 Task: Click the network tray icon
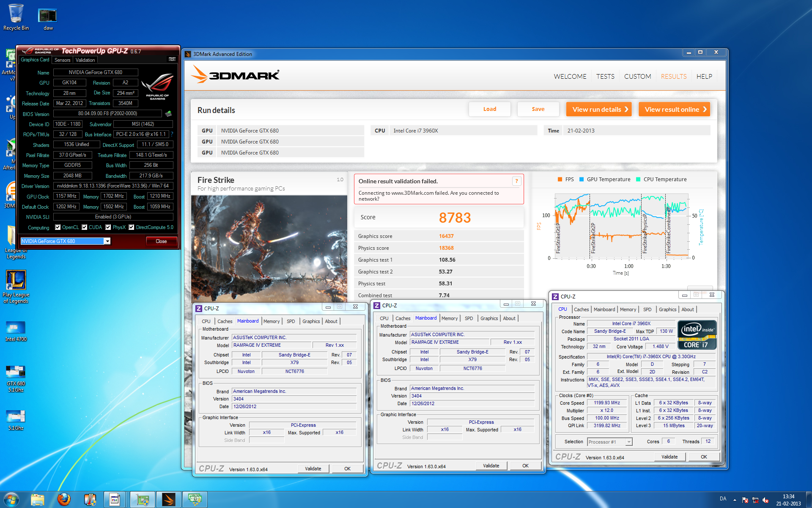(x=755, y=500)
